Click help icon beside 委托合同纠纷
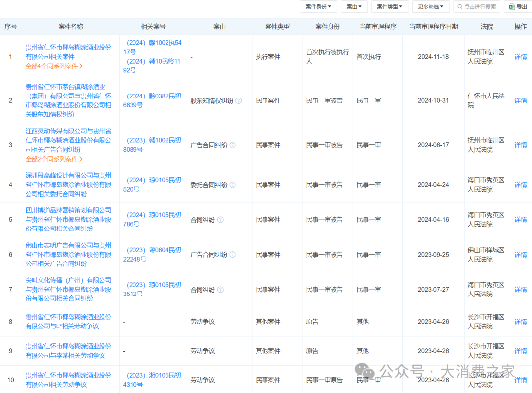The width and height of the screenshot is (532, 393). [233, 185]
